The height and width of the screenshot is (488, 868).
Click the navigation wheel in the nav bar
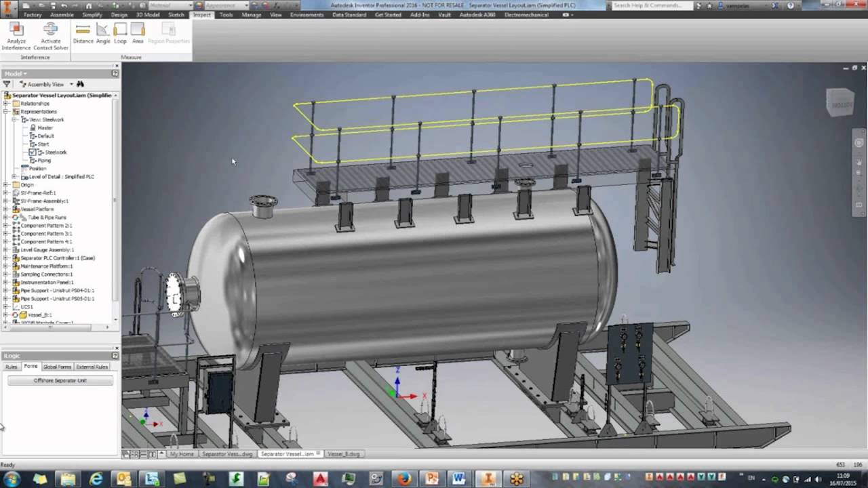pos(859,143)
